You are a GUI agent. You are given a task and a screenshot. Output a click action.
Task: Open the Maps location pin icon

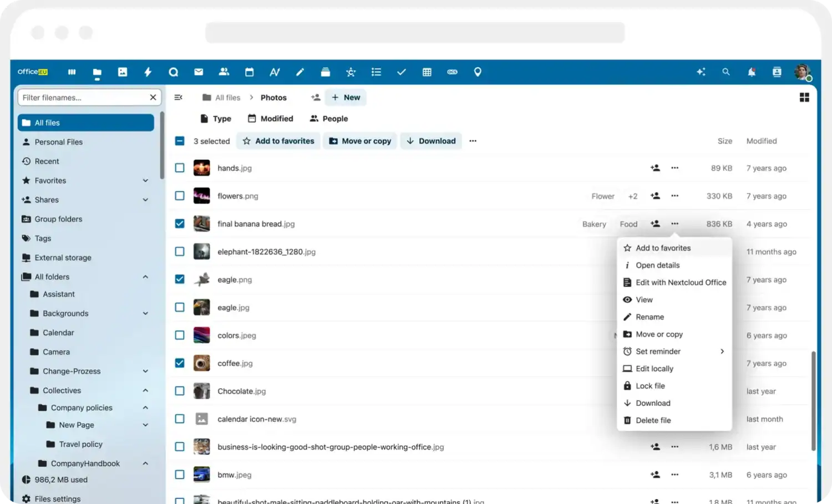[478, 72]
